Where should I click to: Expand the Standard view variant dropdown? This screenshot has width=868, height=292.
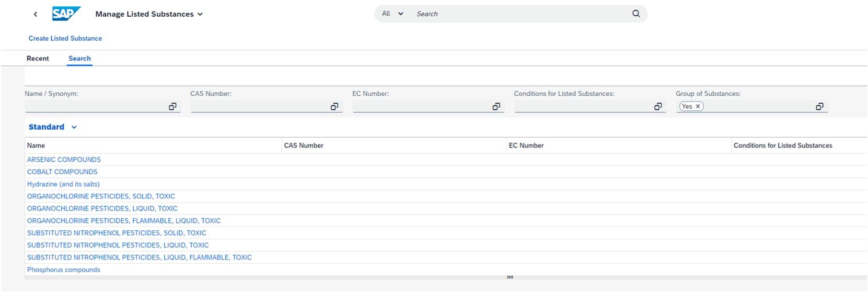pyautogui.click(x=74, y=127)
